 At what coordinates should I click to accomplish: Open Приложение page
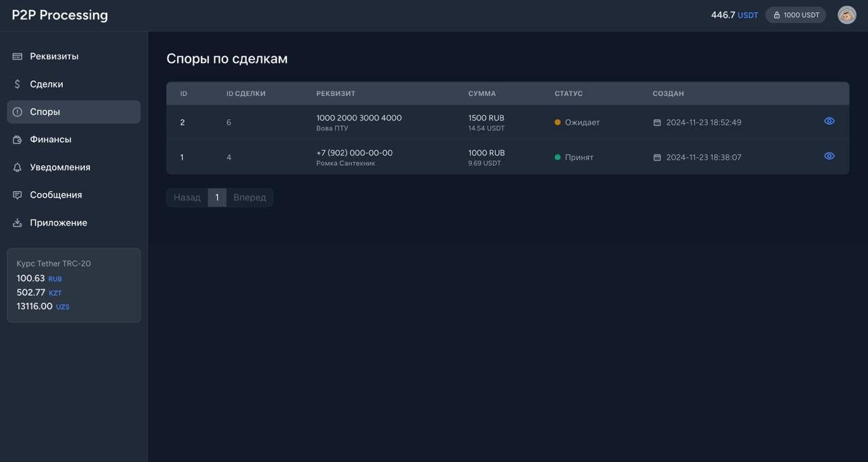74,223
